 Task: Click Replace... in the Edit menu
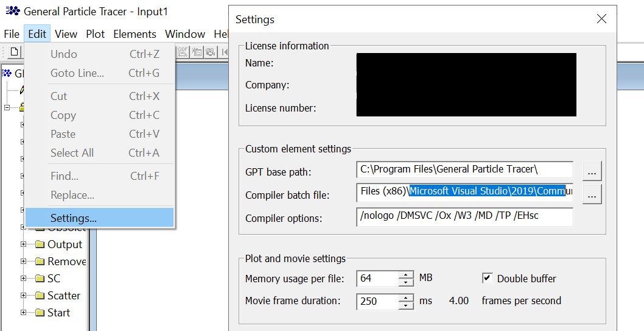pyautogui.click(x=99, y=194)
